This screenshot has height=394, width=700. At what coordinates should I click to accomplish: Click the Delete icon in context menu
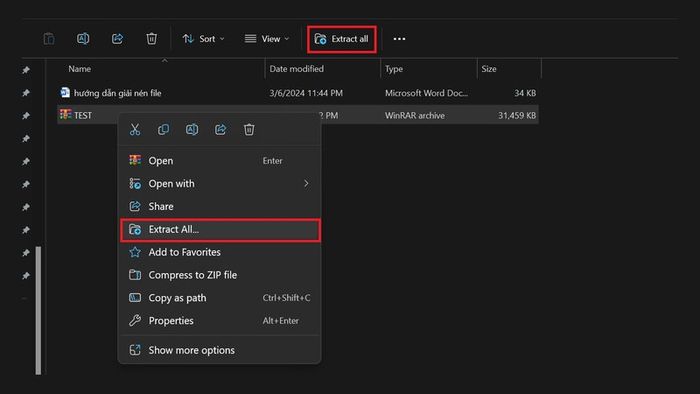[249, 130]
